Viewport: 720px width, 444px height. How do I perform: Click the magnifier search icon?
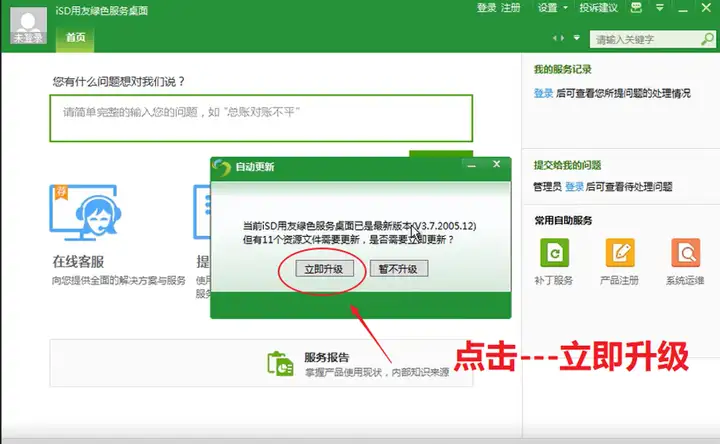(x=707, y=39)
